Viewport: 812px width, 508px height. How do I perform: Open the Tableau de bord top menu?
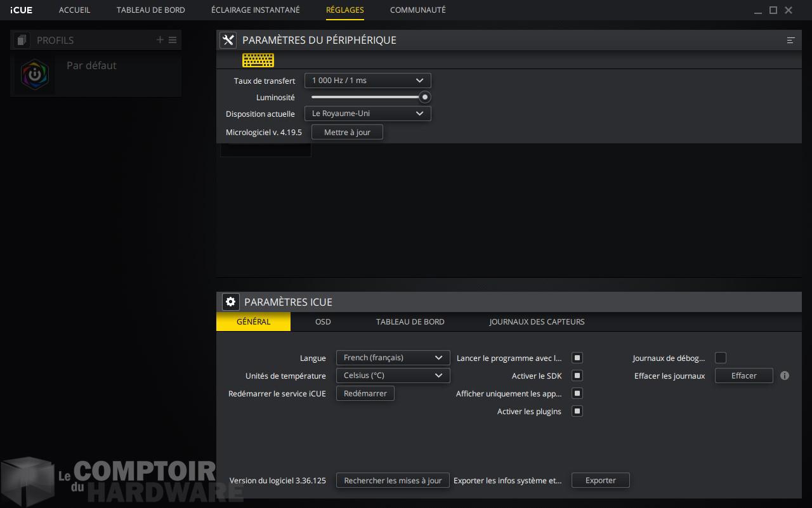[x=151, y=10]
